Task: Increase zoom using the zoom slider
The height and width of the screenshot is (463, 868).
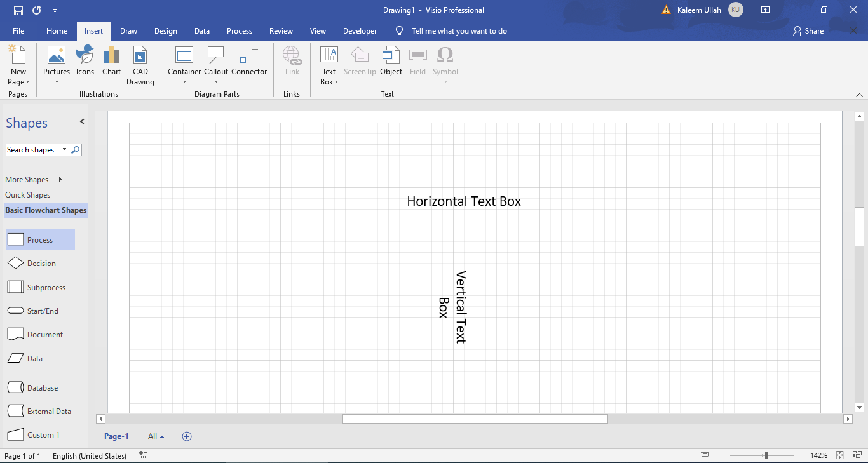Action: point(799,455)
